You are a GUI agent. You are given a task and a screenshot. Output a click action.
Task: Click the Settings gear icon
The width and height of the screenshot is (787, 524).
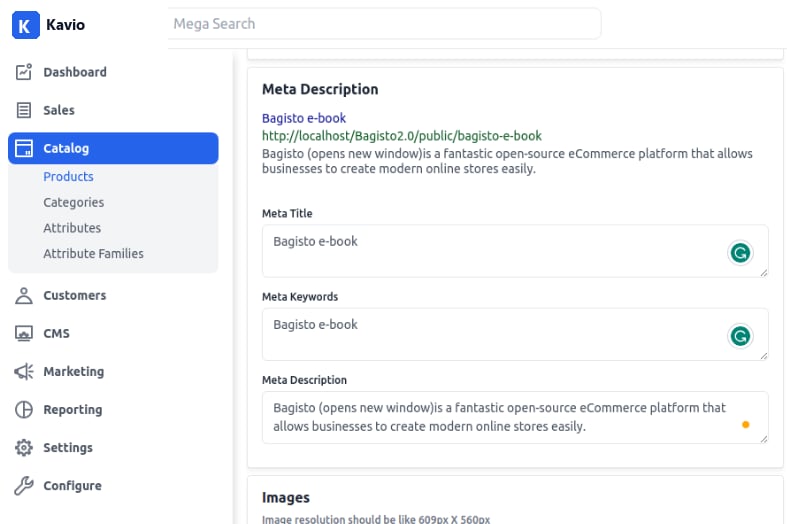pos(24,448)
